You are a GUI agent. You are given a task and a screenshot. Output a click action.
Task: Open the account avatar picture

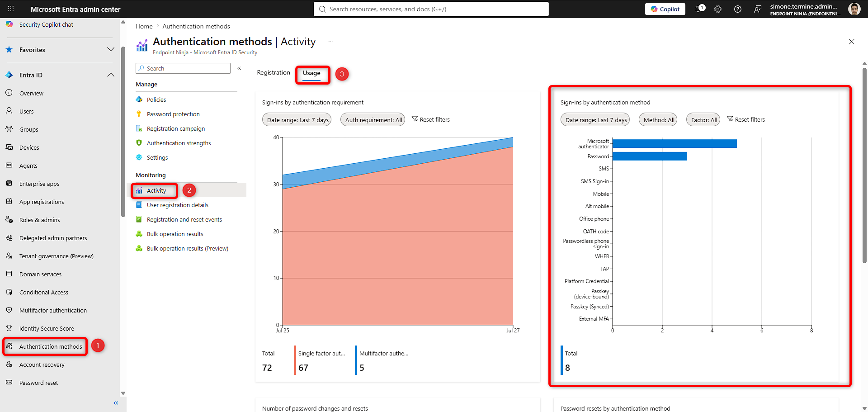pos(854,9)
